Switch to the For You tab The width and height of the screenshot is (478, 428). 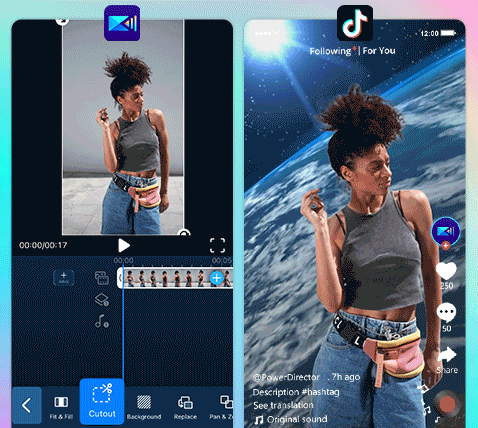pos(379,51)
